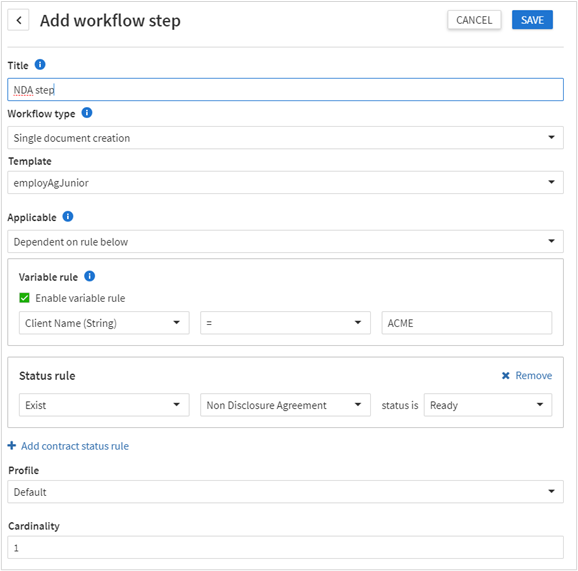Click the plus icon for contract status rule

[12, 446]
